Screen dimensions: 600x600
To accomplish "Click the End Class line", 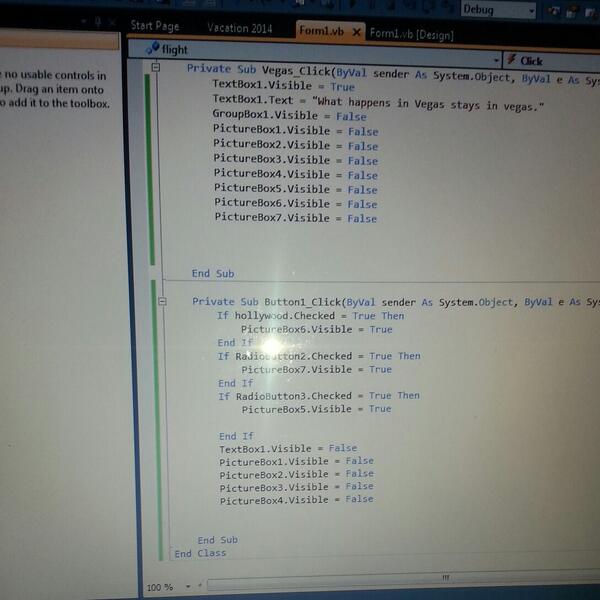I will click(200, 553).
